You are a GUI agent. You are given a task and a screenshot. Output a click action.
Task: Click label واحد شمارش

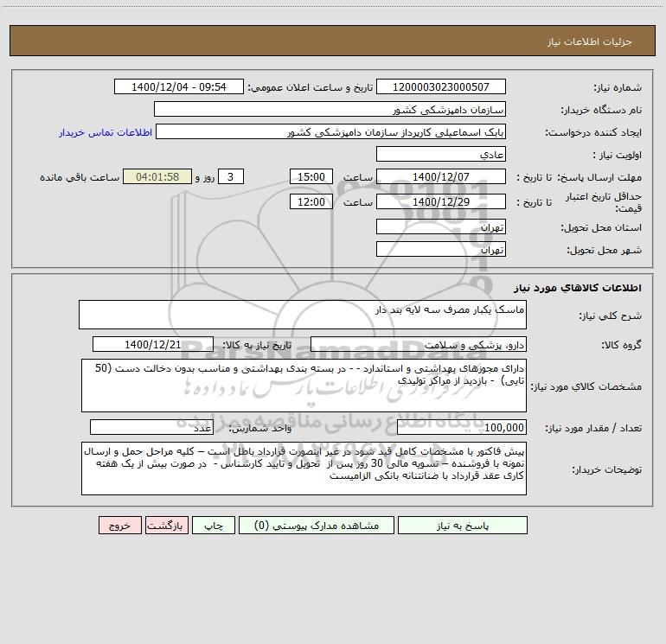(x=260, y=429)
